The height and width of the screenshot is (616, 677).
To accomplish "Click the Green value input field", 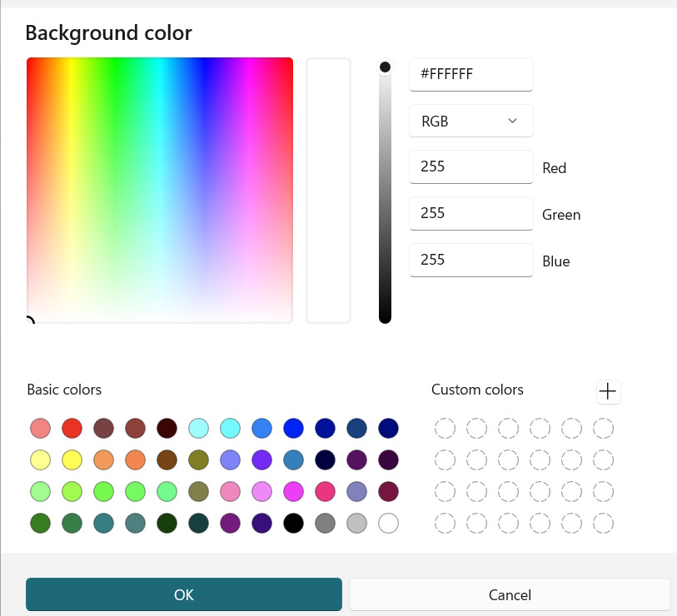I will point(471,213).
